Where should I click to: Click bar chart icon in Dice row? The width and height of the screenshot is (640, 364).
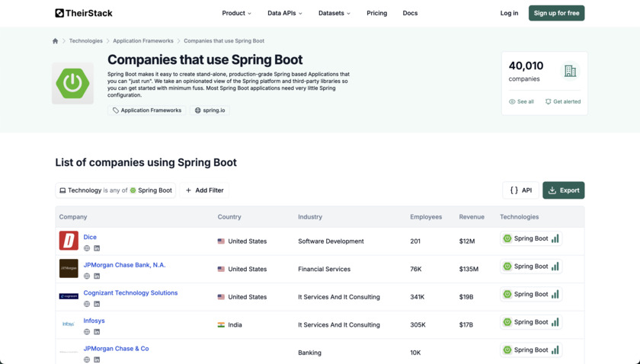pyautogui.click(x=555, y=238)
